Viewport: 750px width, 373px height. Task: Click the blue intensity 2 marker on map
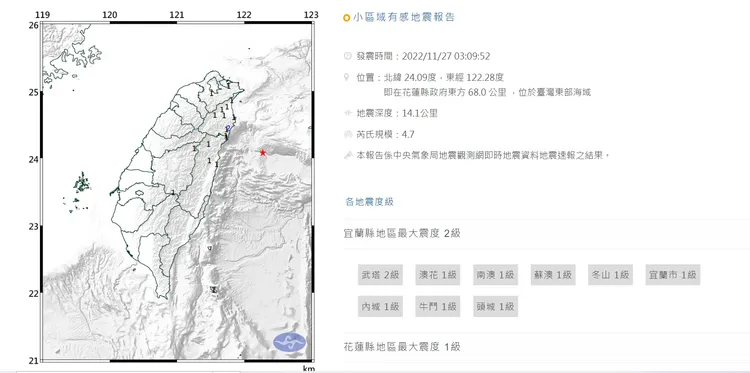(229, 128)
